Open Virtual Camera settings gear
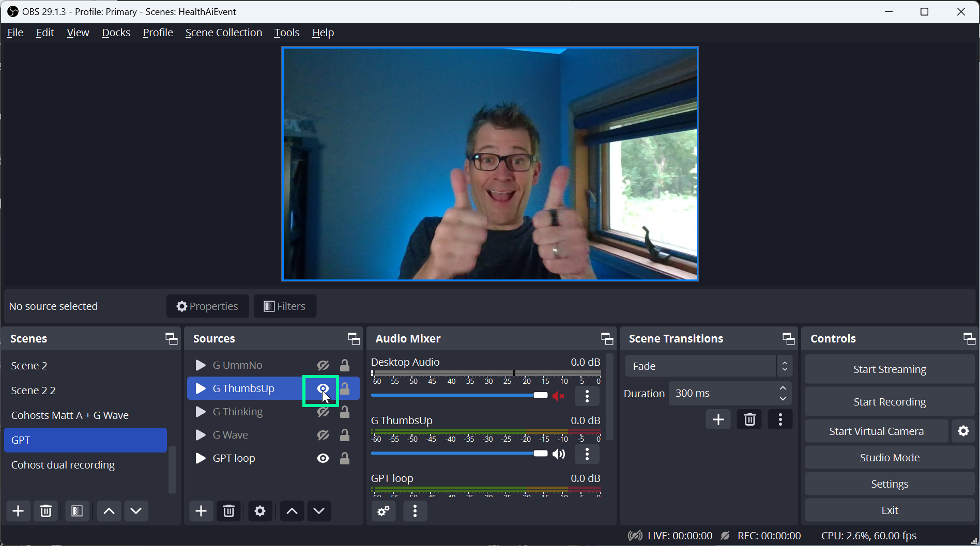This screenshot has height=546, width=980. (963, 431)
